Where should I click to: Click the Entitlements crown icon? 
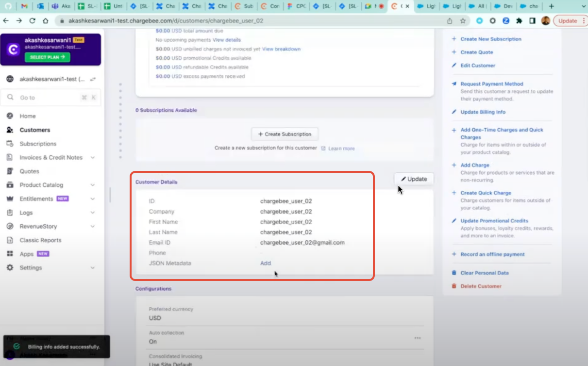10,199
